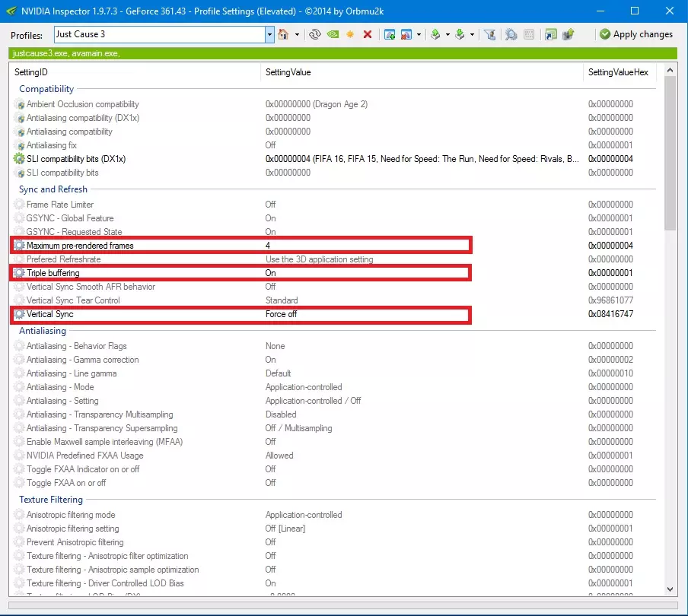
Task: Click the gear icon for Maximum pre-rendered frames
Action: click(19, 246)
